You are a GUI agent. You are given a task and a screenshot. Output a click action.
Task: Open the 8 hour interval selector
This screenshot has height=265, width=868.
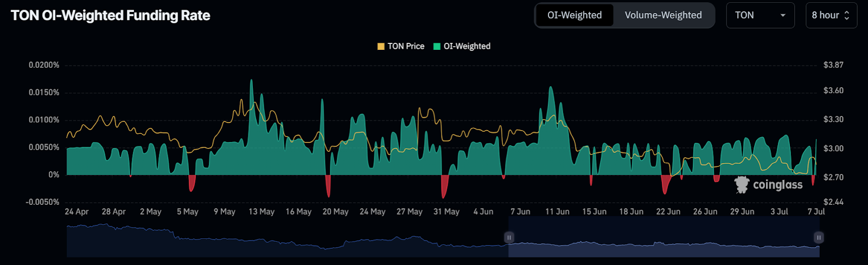pos(831,15)
